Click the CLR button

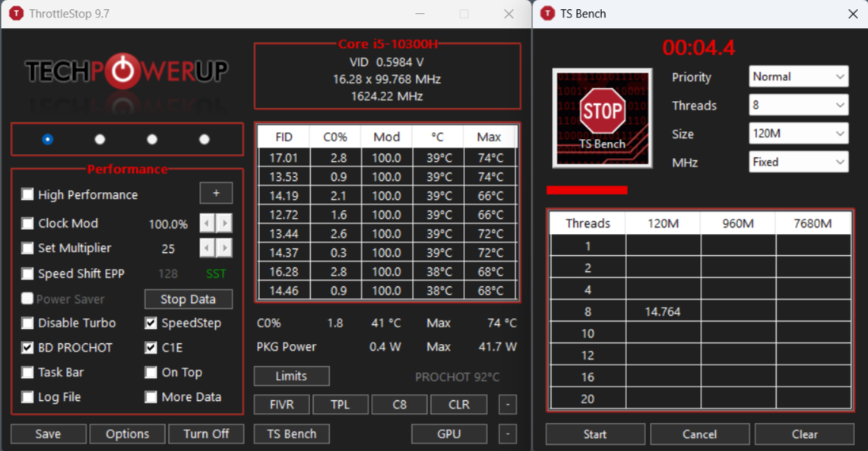(459, 405)
